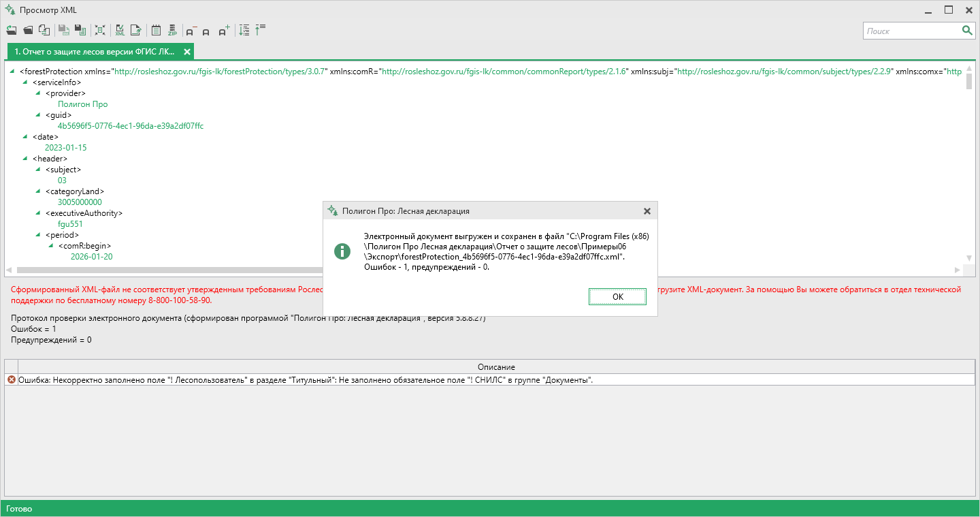
Task: Select the guid value in the XML tree
Action: 131,126
